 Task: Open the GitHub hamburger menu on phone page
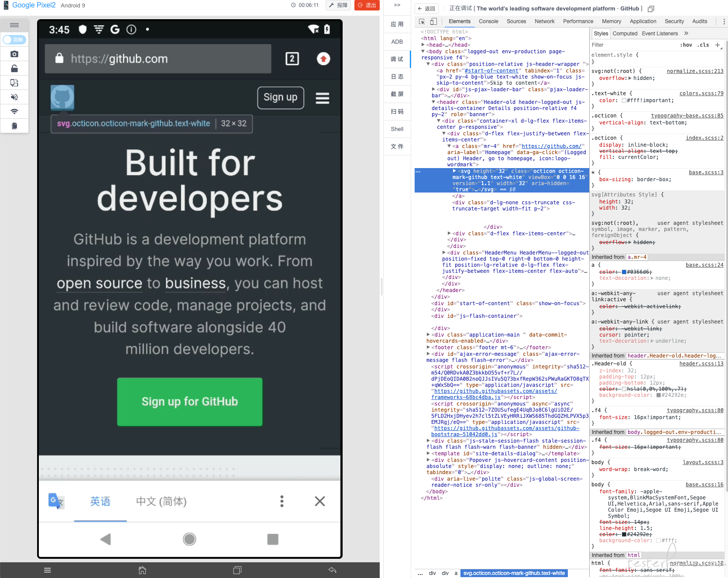323,98
